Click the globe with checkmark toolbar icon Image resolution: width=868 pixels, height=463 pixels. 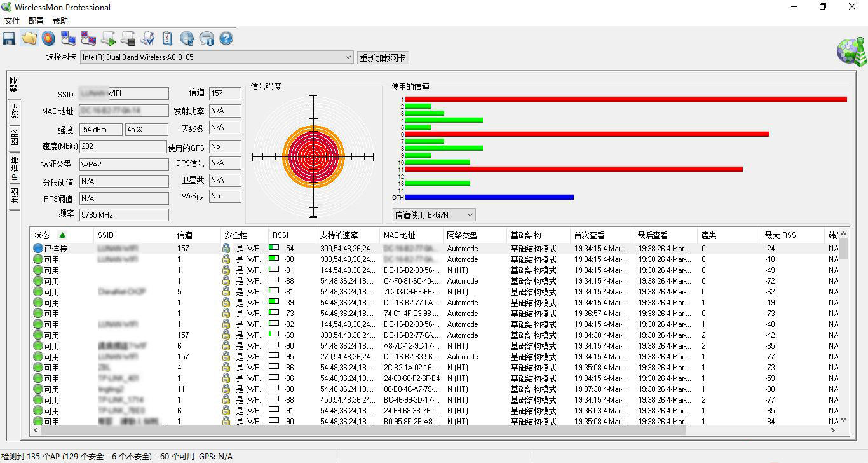click(187, 39)
